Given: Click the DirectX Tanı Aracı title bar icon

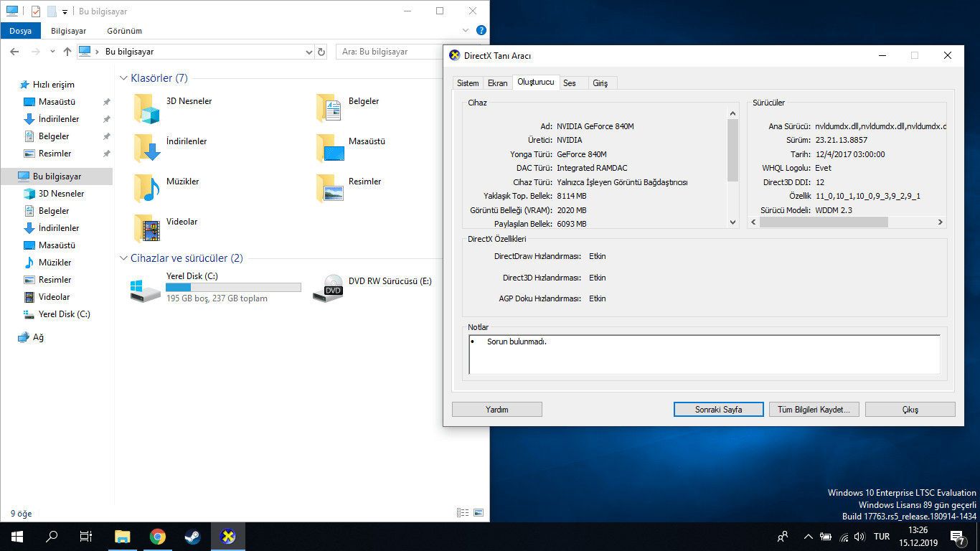Looking at the screenshot, I should click(x=454, y=55).
